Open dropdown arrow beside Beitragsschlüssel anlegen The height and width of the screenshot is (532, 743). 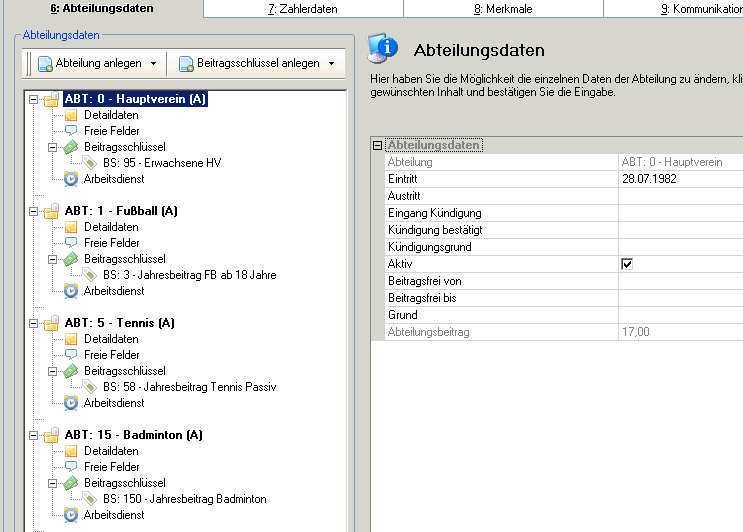pyautogui.click(x=331, y=64)
